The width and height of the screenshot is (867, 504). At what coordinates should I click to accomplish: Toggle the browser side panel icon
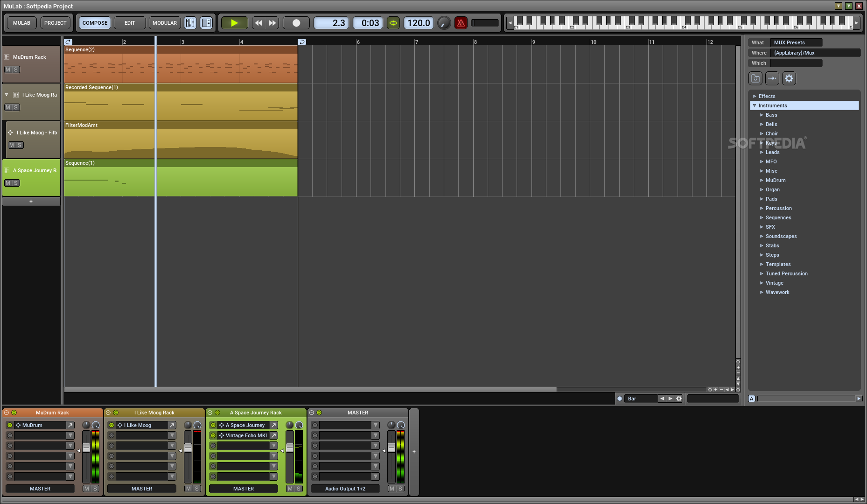206,23
